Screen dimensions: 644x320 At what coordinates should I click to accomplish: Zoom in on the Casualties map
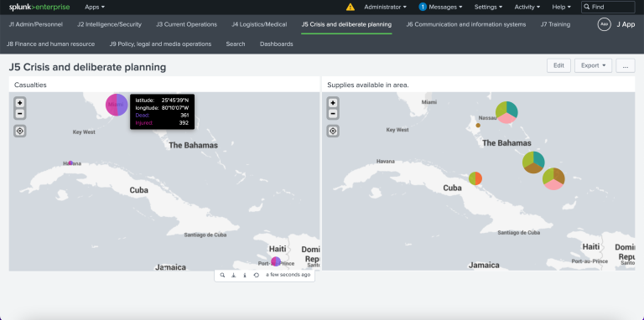[x=20, y=103]
